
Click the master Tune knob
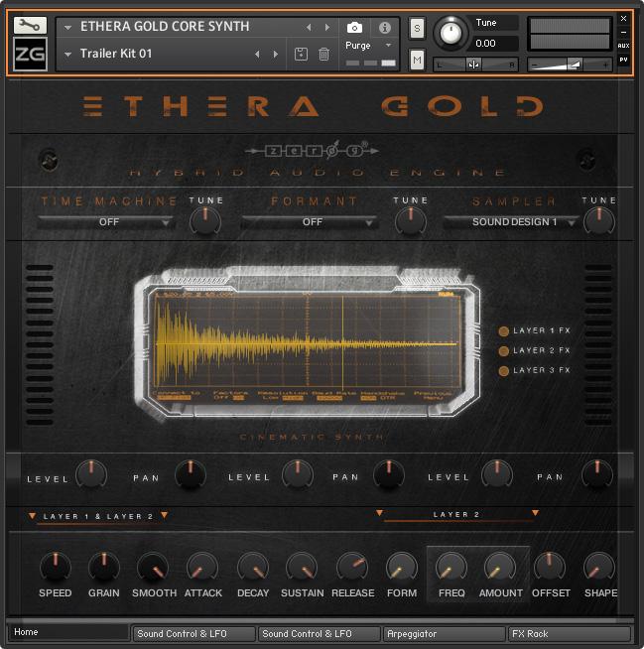point(451,33)
